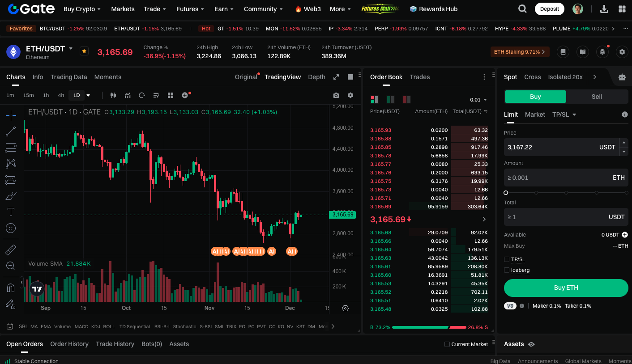Open the order book 0.01 precision dropdown
The image size is (632, 364).
pos(478,100)
